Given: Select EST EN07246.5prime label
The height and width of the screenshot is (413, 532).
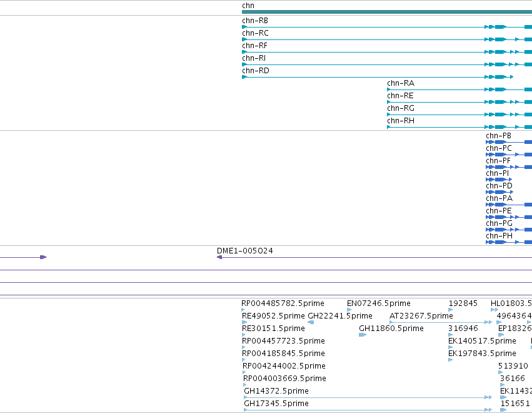Looking at the screenshot, I should coord(379,303).
